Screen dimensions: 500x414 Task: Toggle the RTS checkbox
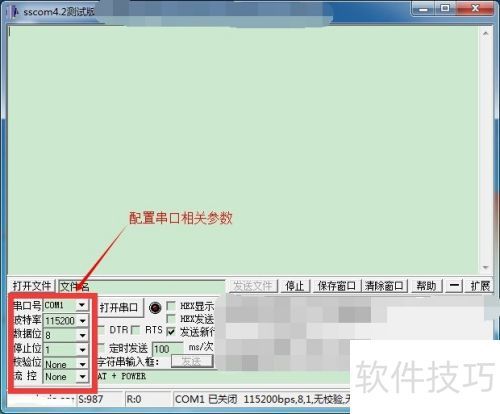click(x=135, y=330)
